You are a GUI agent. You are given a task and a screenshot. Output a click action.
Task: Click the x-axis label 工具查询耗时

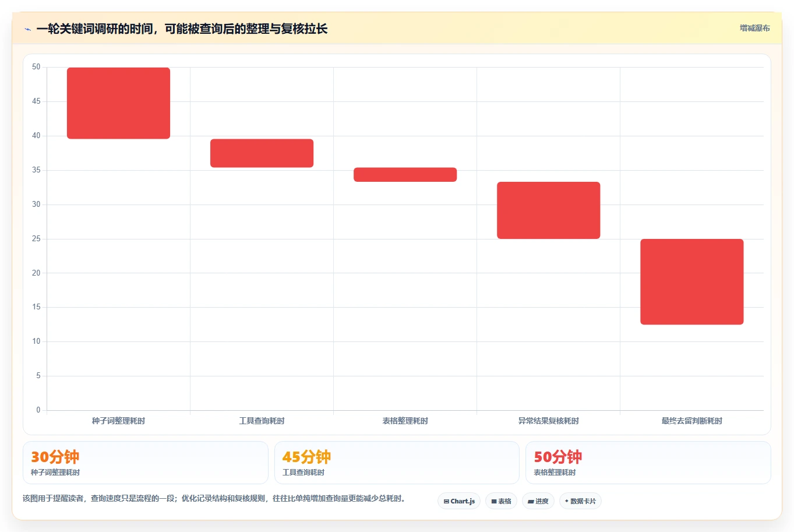coord(262,421)
